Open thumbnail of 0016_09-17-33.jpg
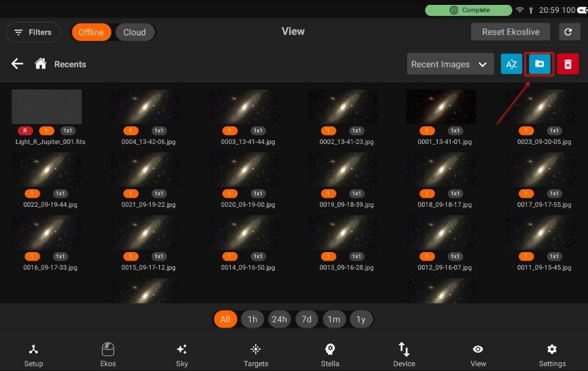This screenshot has height=371, width=588. 46,232
